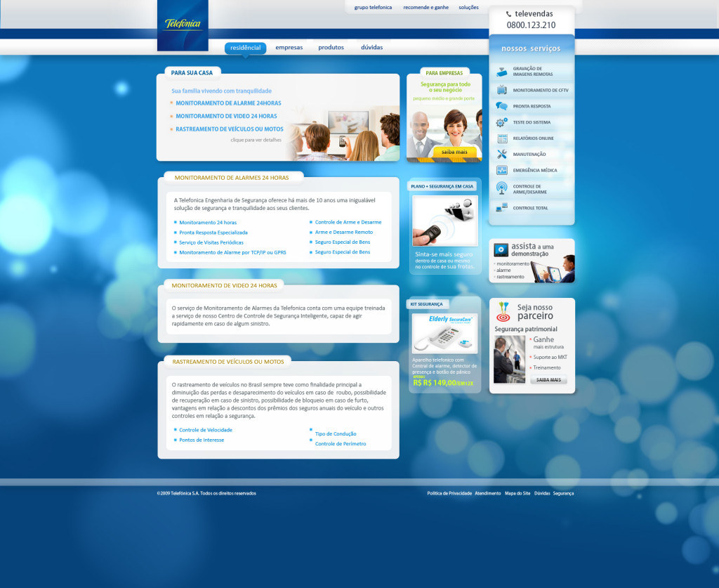This screenshot has width=719, height=588.
Task: Click 'clique para ver detalhes' text
Action: (x=256, y=141)
